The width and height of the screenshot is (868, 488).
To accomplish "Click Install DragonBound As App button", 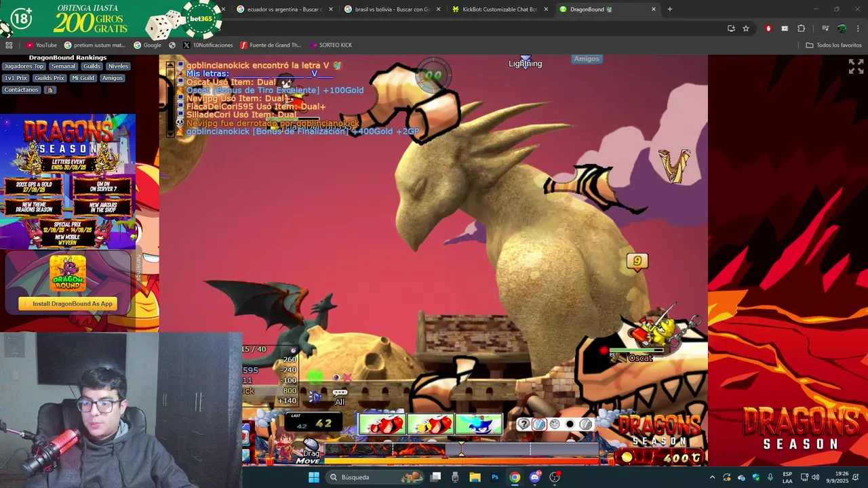I will pyautogui.click(x=68, y=304).
